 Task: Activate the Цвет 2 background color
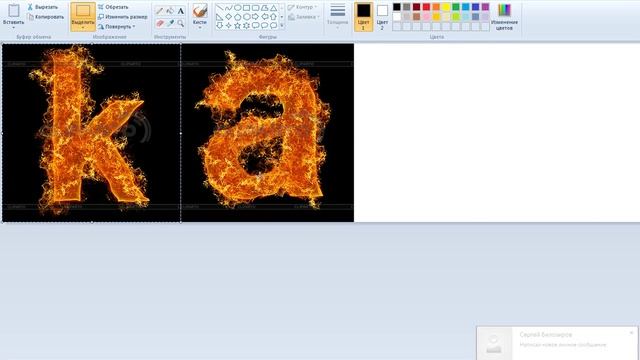[x=382, y=17]
